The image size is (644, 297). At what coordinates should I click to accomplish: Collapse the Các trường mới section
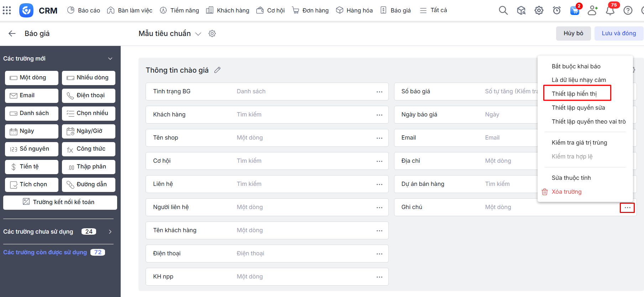[110, 58]
